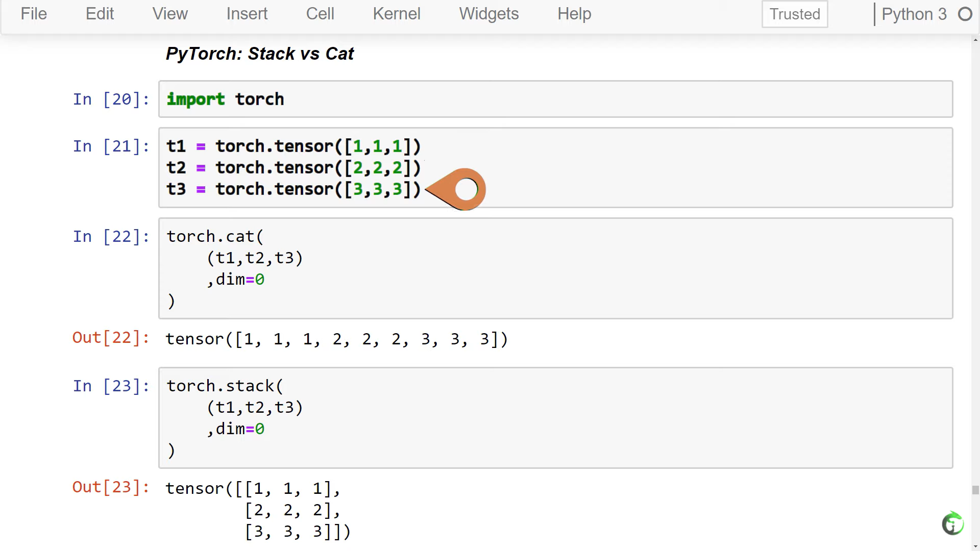980x551 pixels.
Task: Open the Help menu
Action: (x=574, y=14)
